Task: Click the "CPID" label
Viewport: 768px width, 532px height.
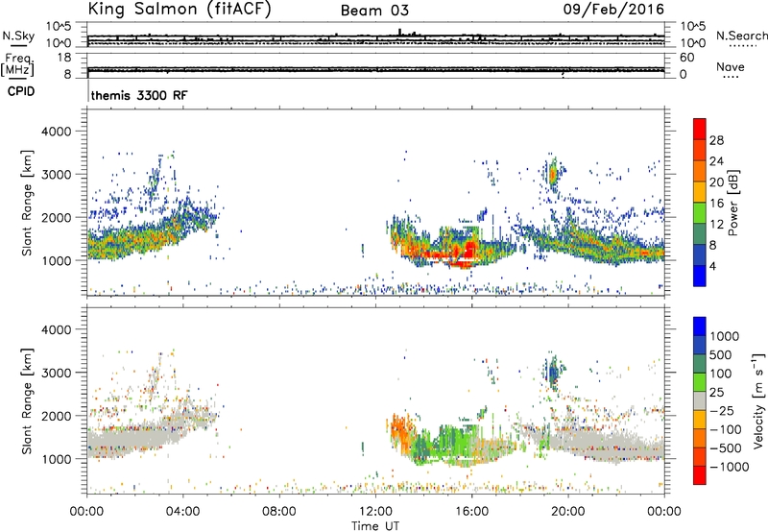Action: [21, 91]
